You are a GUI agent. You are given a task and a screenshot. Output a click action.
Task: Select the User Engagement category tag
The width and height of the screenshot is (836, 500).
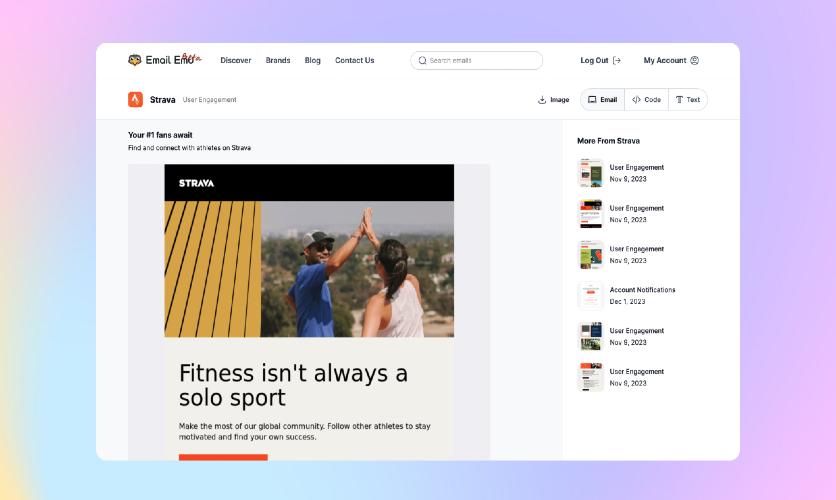(210, 100)
